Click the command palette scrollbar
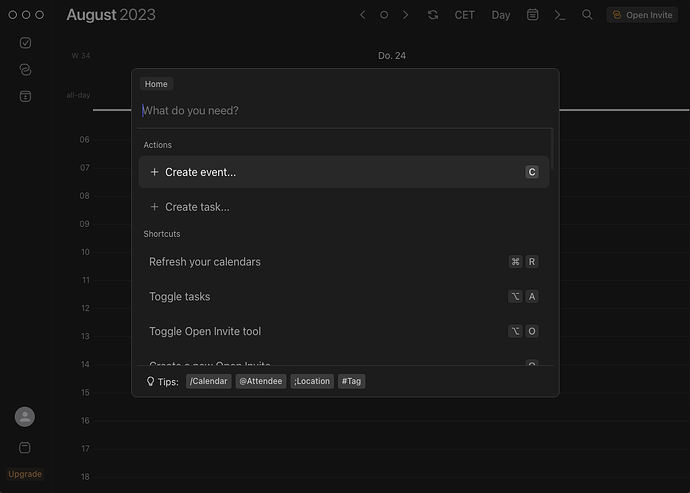 551,149
